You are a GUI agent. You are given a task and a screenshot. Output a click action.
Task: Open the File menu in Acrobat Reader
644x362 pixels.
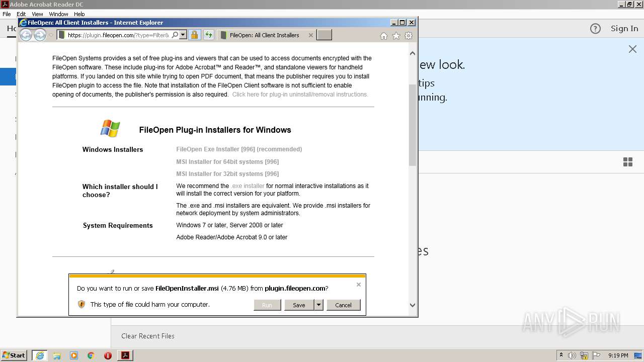click(7, 14)
